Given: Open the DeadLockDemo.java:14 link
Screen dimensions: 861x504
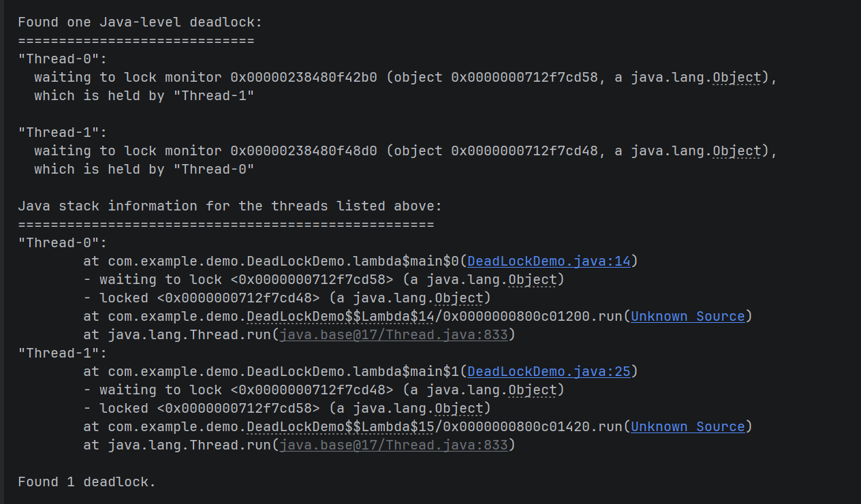Looking at the screenshot, I should pyautogui.click(x=549, y=261).
